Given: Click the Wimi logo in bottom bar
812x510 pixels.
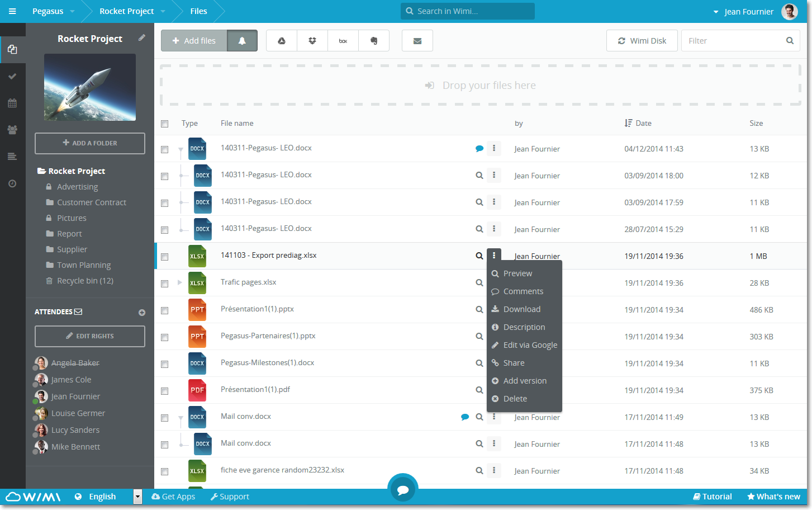Looking at the screenshot, I should (x=33, y=497).
